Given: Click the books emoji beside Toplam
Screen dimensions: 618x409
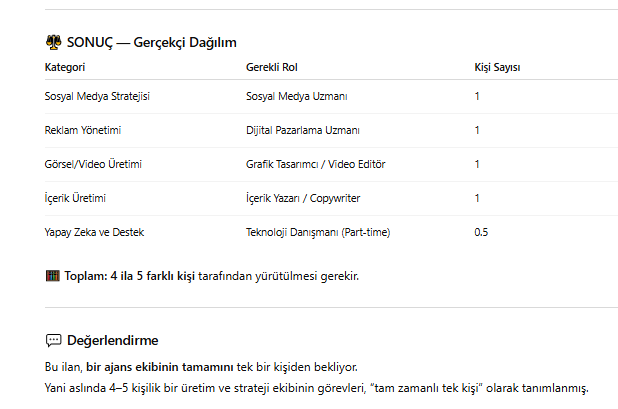Looking at the screenshot, I should click(53, 276).
